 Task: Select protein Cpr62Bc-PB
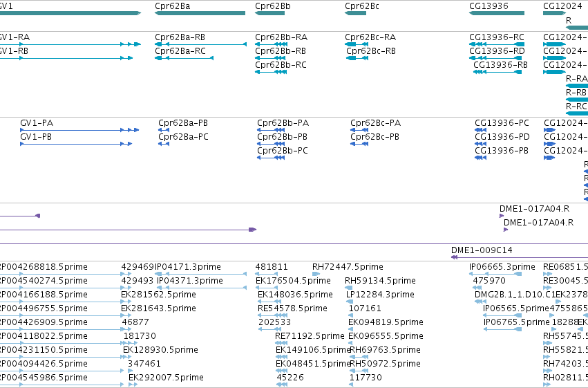375,137
